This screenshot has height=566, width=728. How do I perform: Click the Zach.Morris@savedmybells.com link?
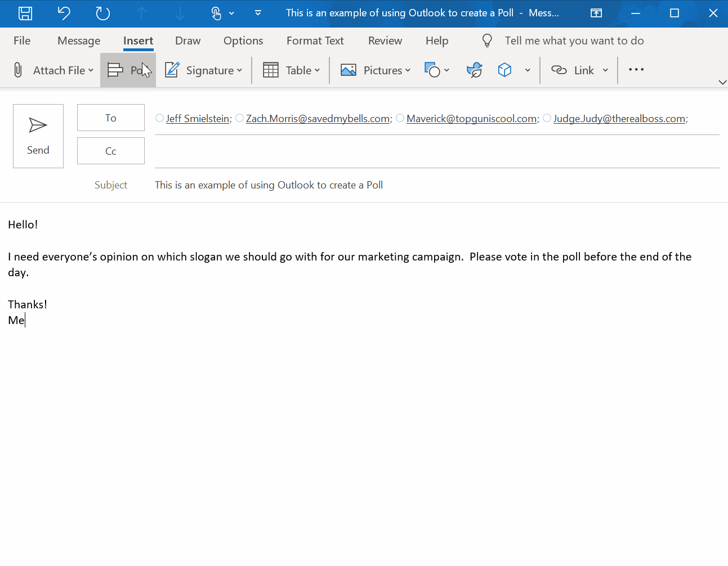click(x=318, y=118)
